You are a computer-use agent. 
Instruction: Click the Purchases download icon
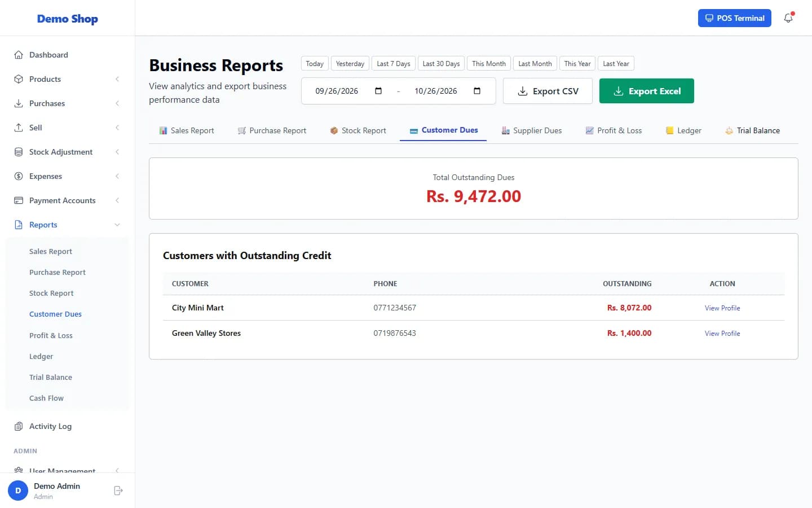click(19, 103)
